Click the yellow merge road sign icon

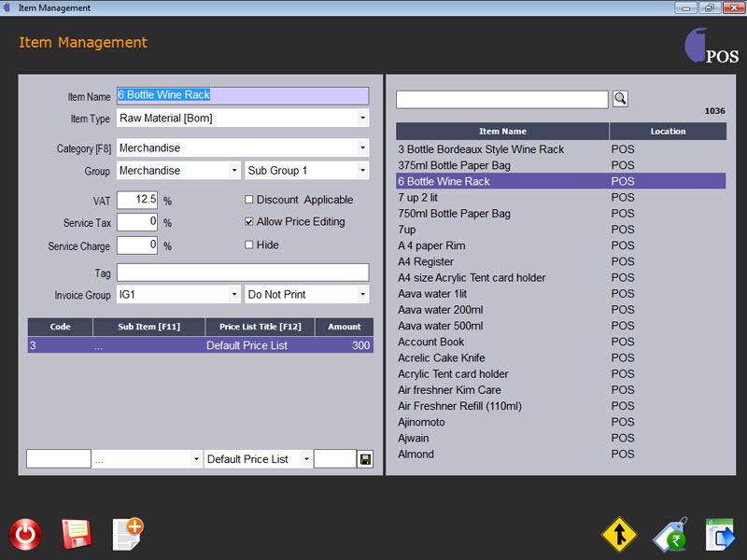pyautogui.click(x=618, y=535)
